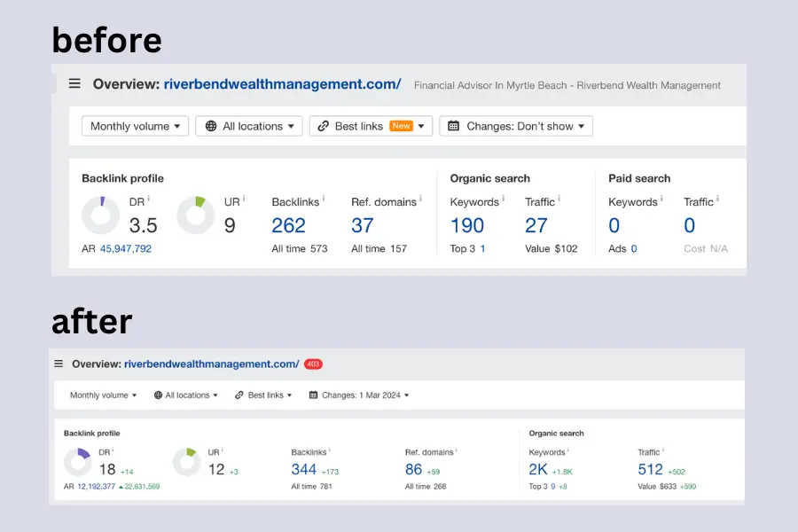Open the hamburger menu in the before overview
Viewport: 798px width, 532px height.
(x=74, y=82)
